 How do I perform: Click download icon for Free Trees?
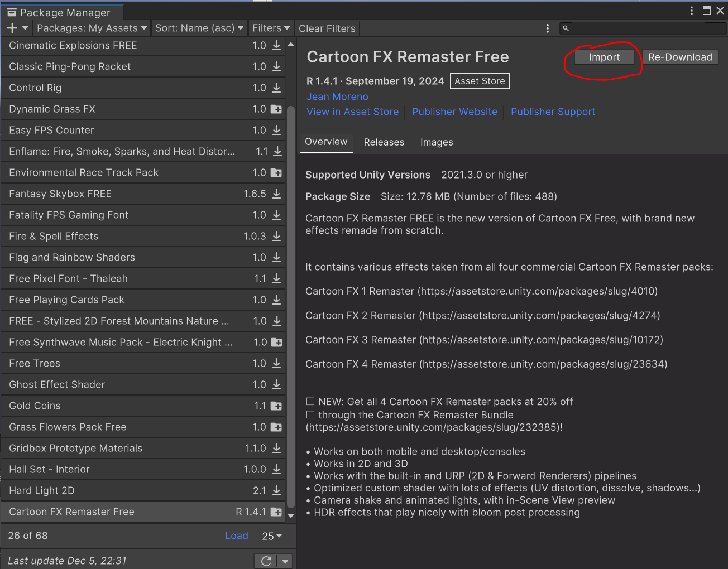[276, 364]
